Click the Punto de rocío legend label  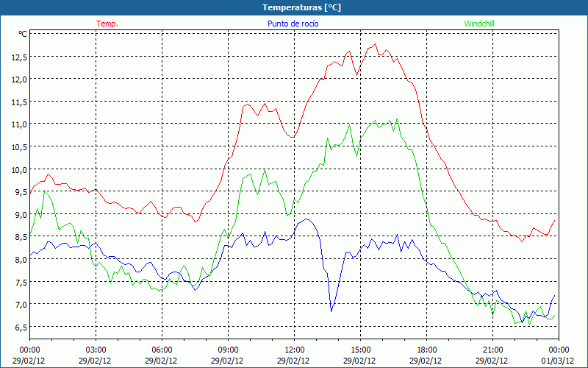[x=293, y=24]
